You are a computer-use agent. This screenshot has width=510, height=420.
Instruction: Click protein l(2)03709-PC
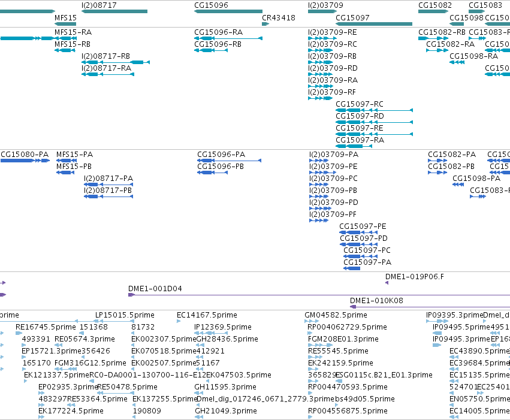coord(319,185)
